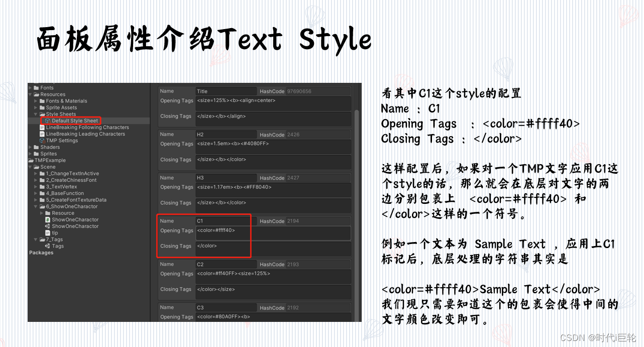Expand the 1_ChangeTextInActive arrow
Image resolution: width=644 pixels, height=347 pixels.
(37, 174)
